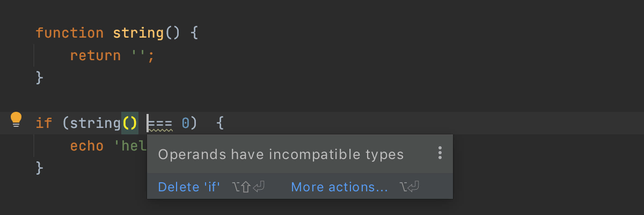Click the closing brace of if block
644x215 pixels.
(40, 168)
